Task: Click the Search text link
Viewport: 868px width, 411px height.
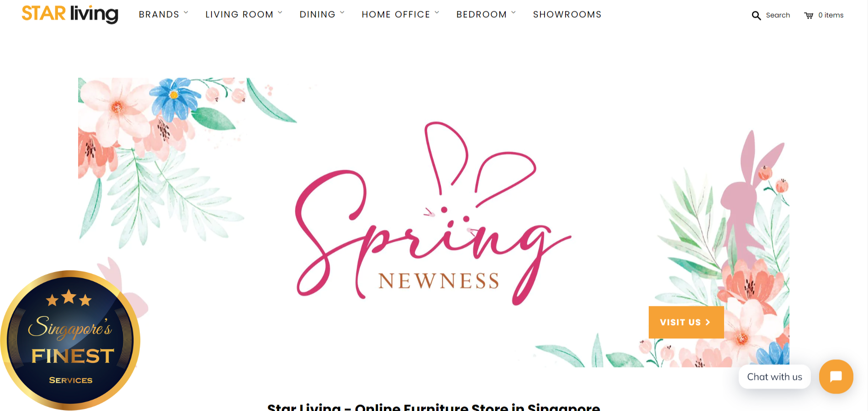Action: click(x=778, y=15)
